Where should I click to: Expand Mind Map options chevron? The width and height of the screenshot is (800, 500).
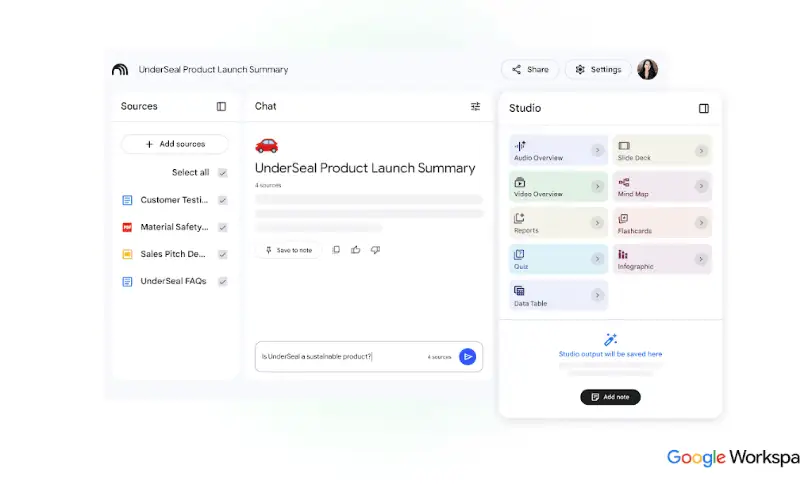click(x=701, y=186)
